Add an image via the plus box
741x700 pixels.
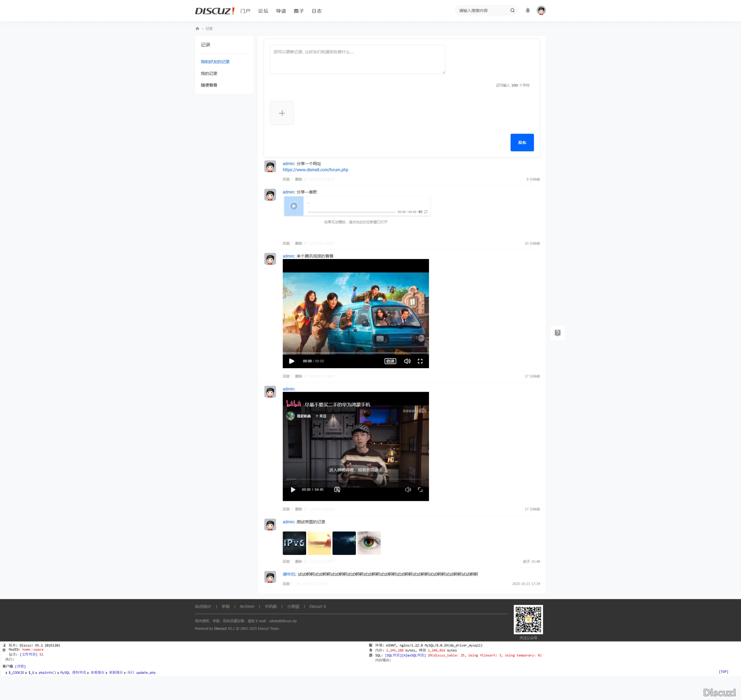(281, 113)
